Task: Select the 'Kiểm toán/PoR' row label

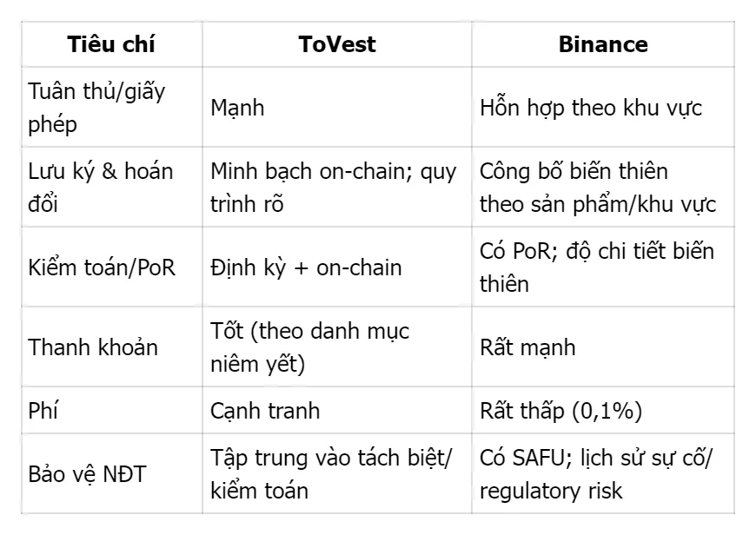Action: tap(102, 267)
